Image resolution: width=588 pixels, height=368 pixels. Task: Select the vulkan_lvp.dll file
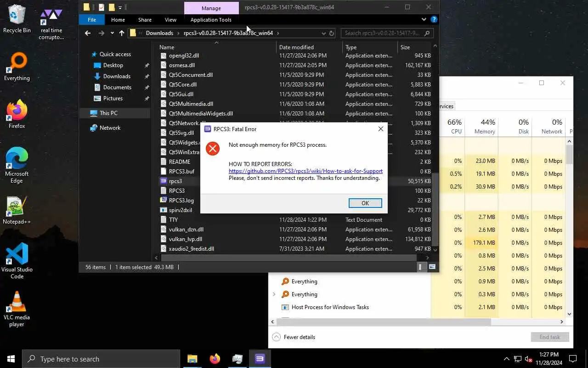[x=185, y=239]
